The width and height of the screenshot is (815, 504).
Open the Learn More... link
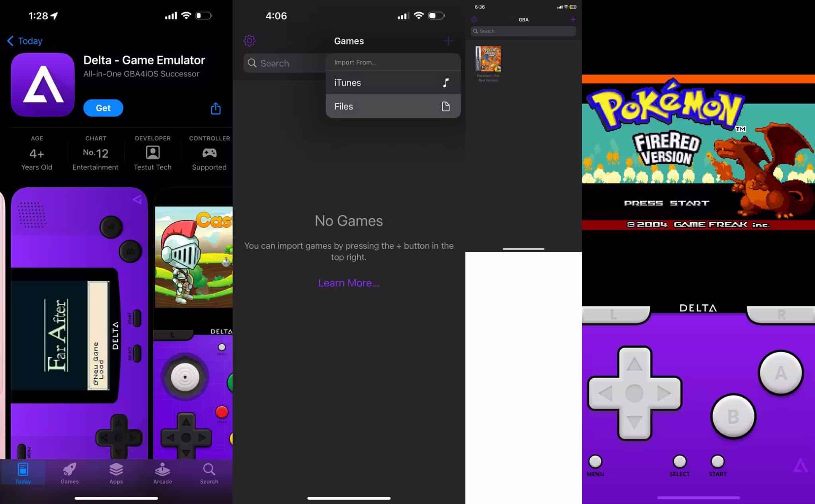(349, 283)
